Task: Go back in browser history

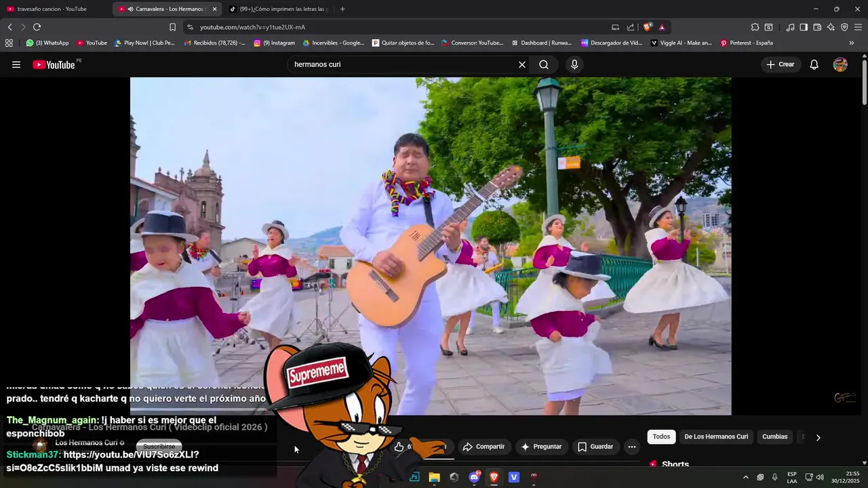Action: tap(9, 27)
